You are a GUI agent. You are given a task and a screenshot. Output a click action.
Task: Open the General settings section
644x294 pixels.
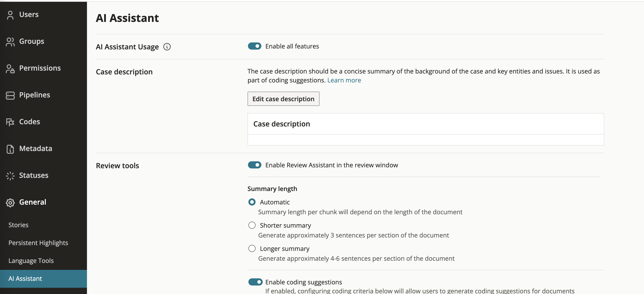(33, 202)
